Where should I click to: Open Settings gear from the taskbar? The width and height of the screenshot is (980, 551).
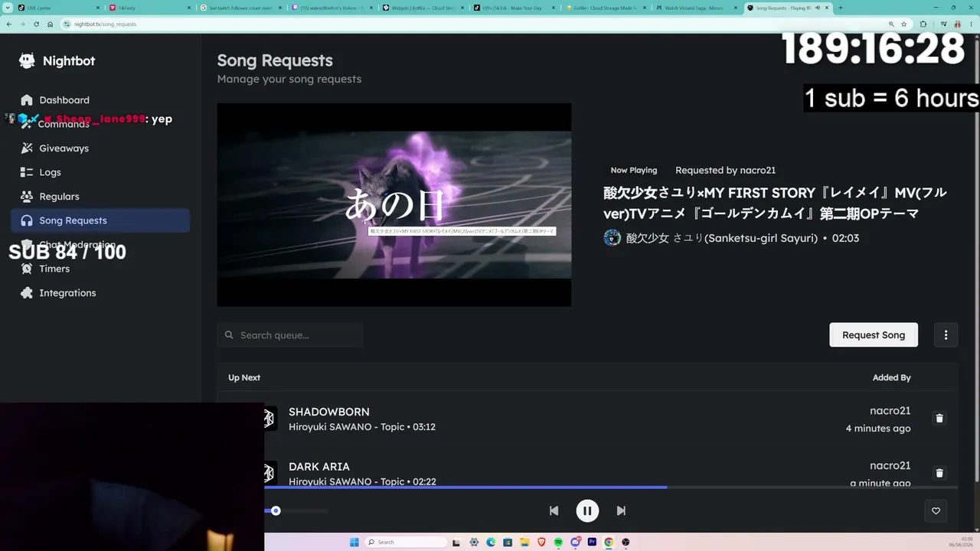pyautogui.click(x=474, y=542)
